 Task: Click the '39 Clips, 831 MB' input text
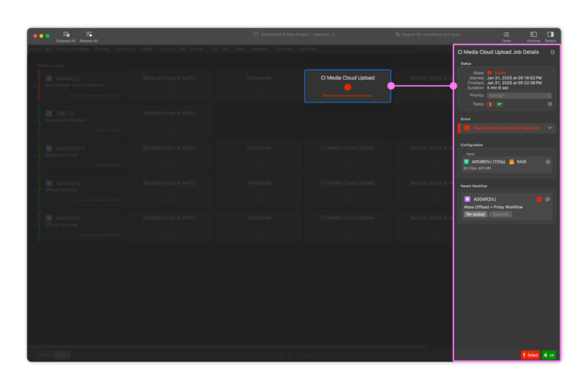click(x=477, y=169)
